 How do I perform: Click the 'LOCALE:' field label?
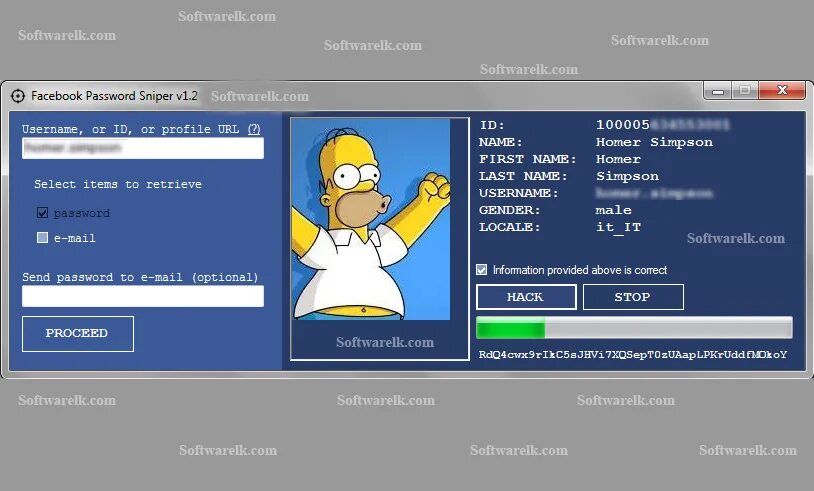[510, 227]
